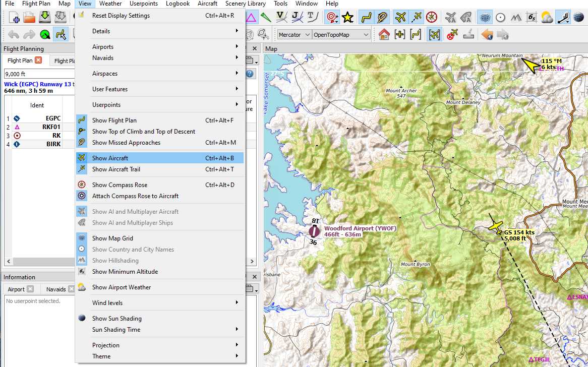Image resolution: width=588 pixels, height=367 pixels.
Task: Open the Mercator projection dropdown
Action: 294,35
